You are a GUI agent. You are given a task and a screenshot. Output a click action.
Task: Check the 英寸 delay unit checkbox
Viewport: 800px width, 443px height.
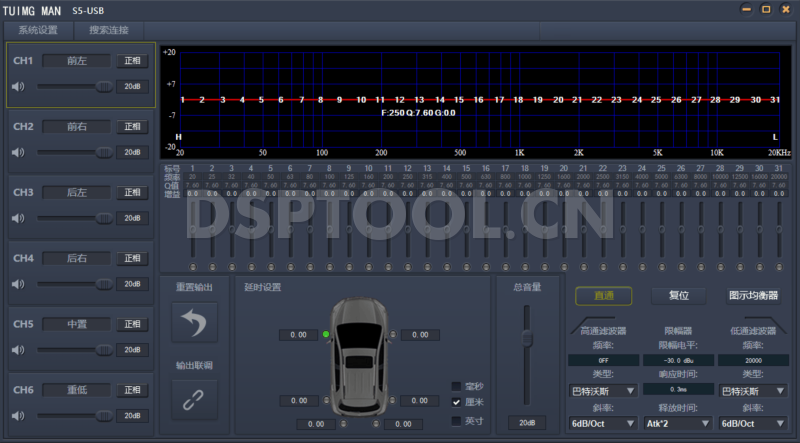pyautogui.click(x=456, y=421)
